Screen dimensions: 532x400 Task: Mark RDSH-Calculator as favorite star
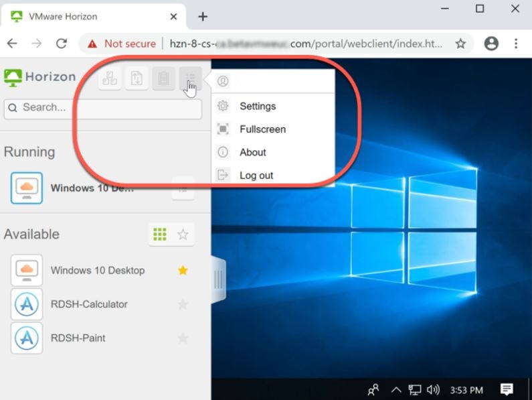point(183,304)
